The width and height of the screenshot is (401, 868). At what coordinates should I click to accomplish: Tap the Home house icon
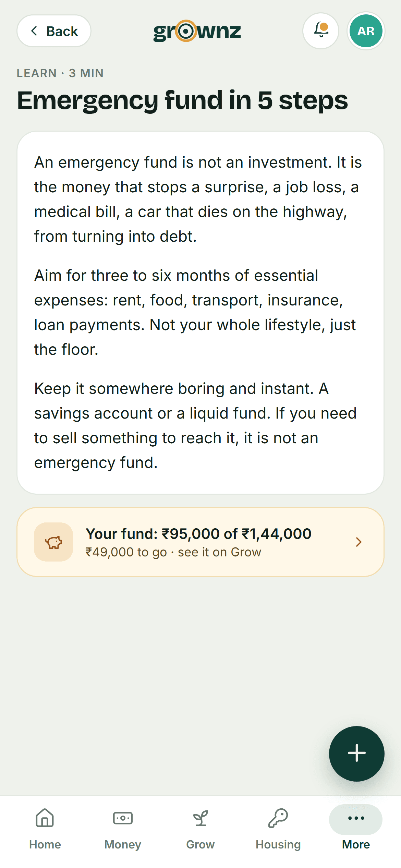tap(45, 818)
